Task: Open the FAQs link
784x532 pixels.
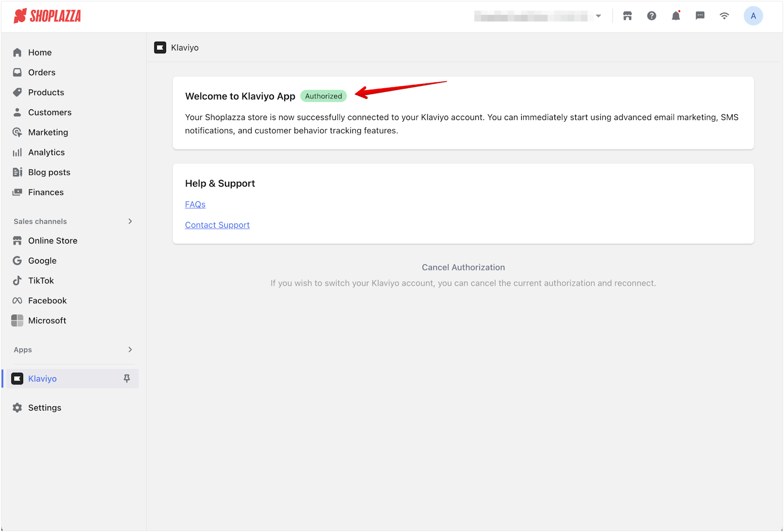Action: [195, 205]
